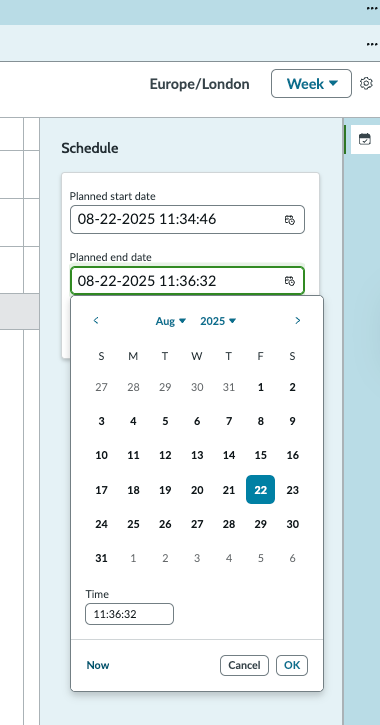Select highlighted date 22

pos(261,490)
